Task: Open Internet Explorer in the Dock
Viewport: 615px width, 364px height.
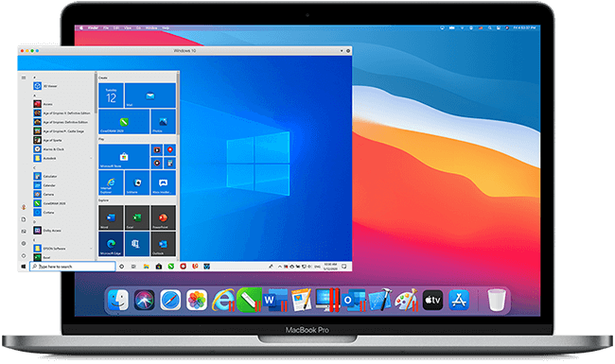Action: point(223,300)
